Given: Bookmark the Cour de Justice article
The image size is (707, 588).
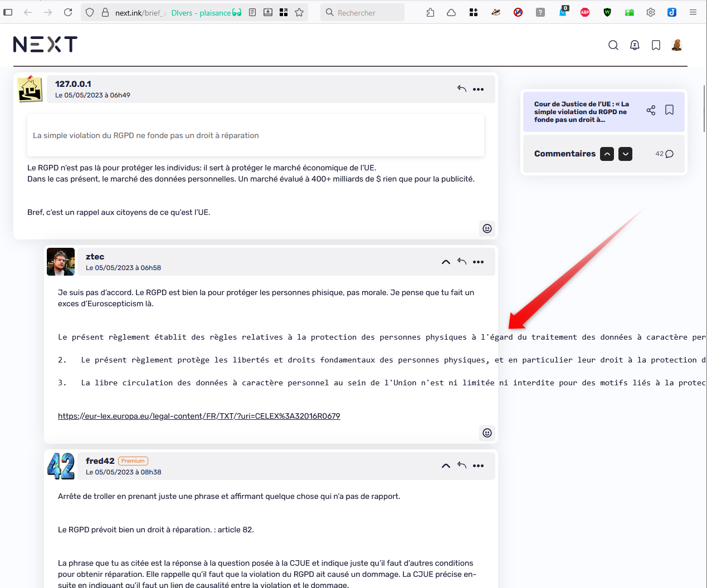Looking at the screenshot, I should tap(669, 110).
